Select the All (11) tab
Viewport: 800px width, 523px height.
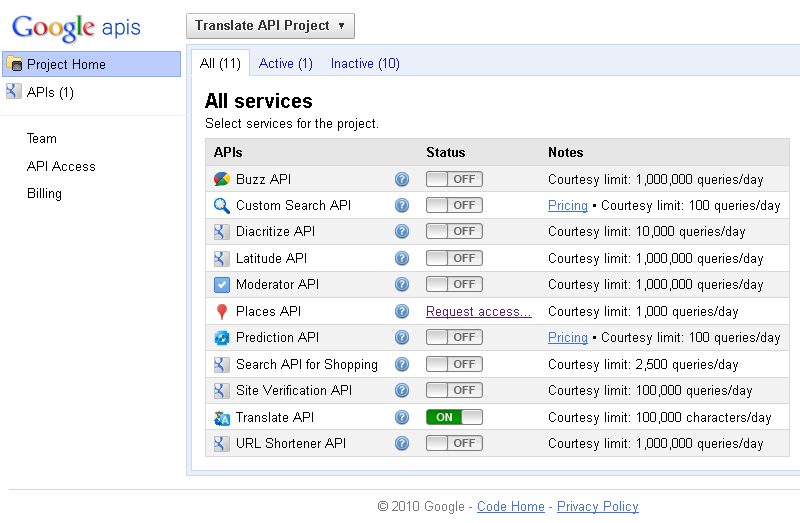point(220,63)
